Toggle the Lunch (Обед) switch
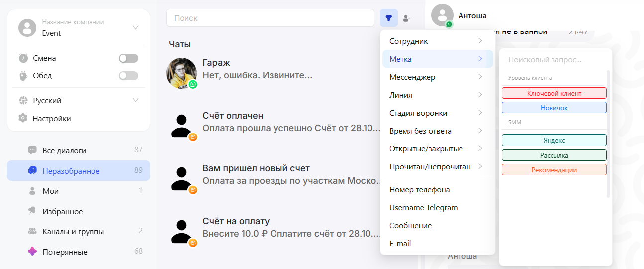The width and height of the screenshot is (644, 269). pyautogui.click(x=128, y=76)
